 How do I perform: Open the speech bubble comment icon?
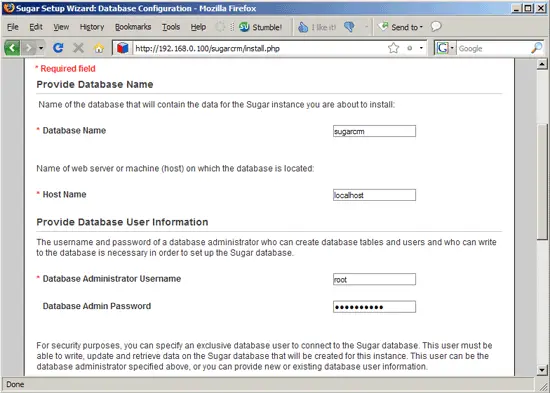436,26
